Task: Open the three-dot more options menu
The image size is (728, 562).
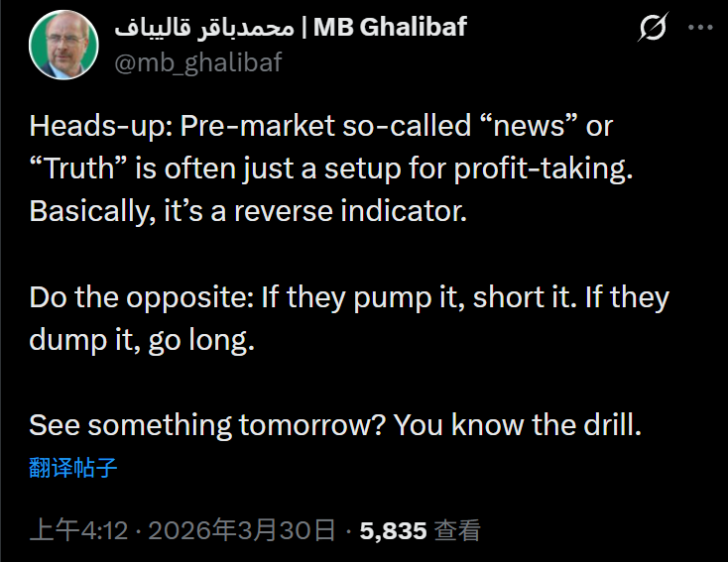Action: pyautogui.click(x=700, y=29)
